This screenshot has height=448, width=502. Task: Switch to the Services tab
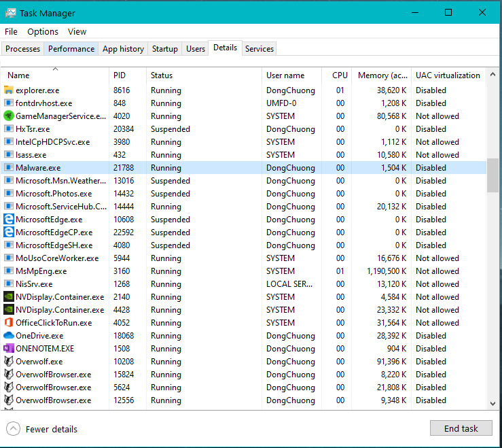(259, 49)
